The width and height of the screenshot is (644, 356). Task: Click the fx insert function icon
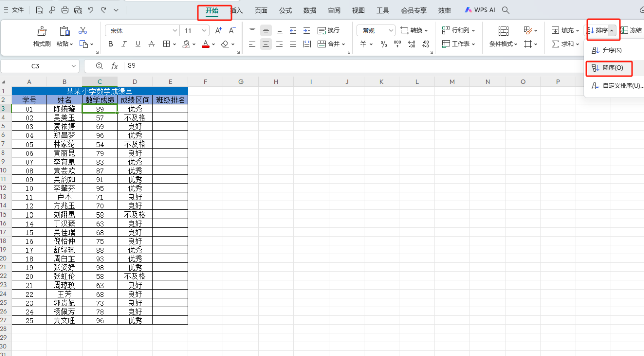[114, 66]
